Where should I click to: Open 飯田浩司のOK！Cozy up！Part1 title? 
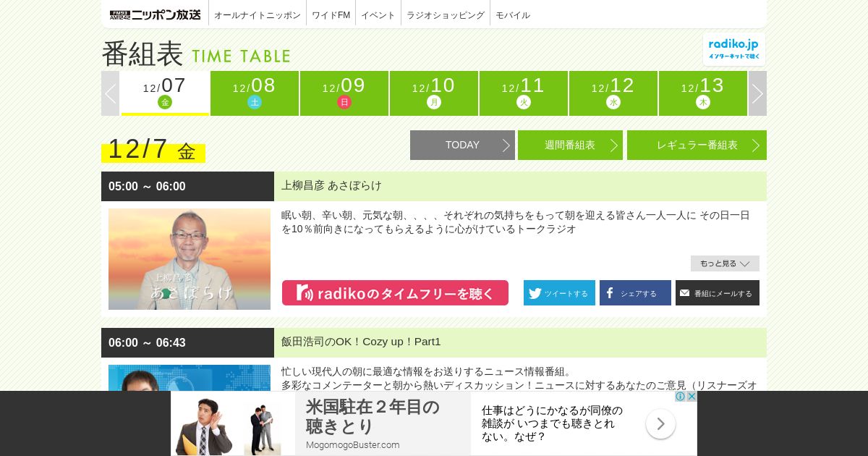pos(361,342)
